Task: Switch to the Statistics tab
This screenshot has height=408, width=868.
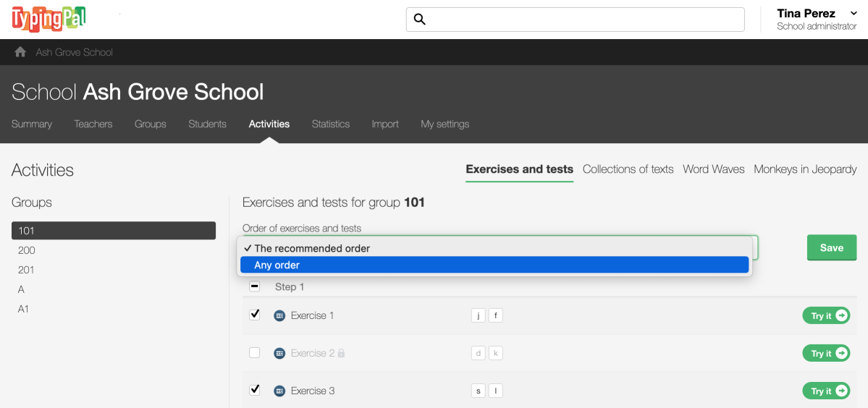Action: point(331,124)
